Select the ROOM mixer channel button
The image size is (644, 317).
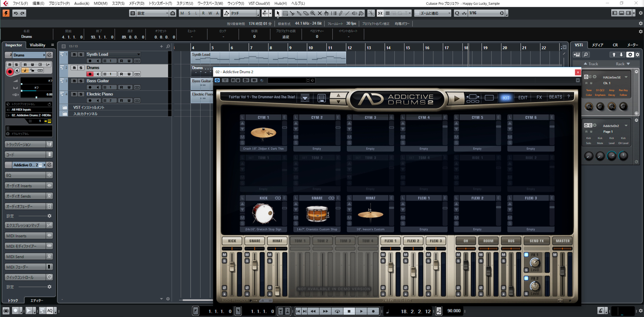pyautogui.click(x=488, y=241)
